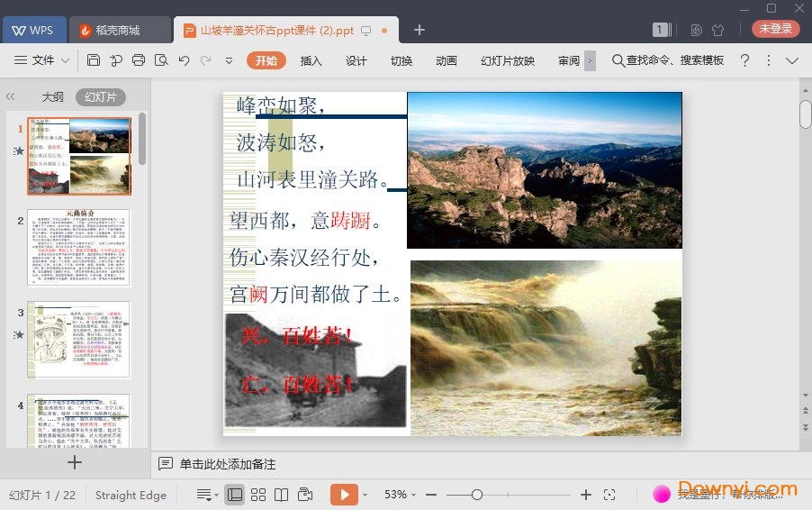Click the mountain landscape photo on the slide
This screenshot has width=812, height=510.
pyautogui.click(x=545, y=170)
